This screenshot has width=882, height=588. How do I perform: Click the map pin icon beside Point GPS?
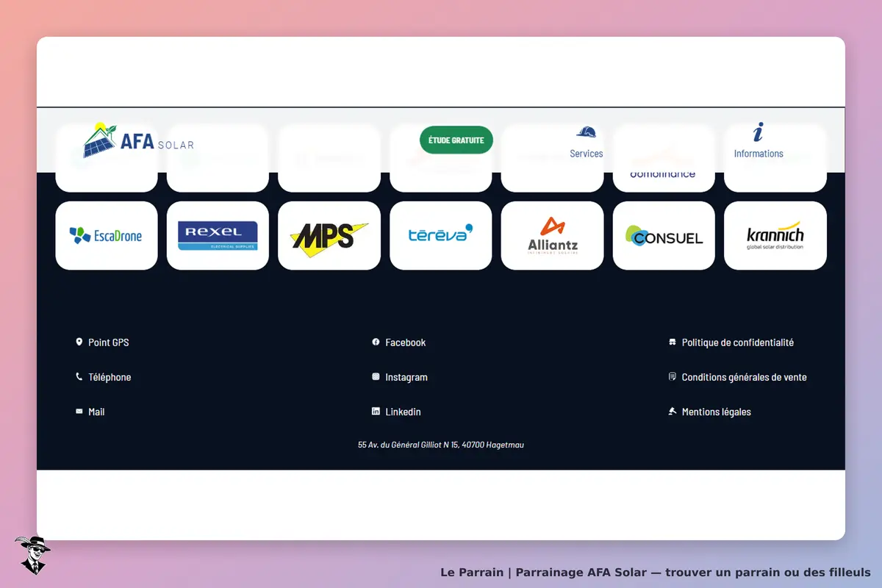pos(79,342)
